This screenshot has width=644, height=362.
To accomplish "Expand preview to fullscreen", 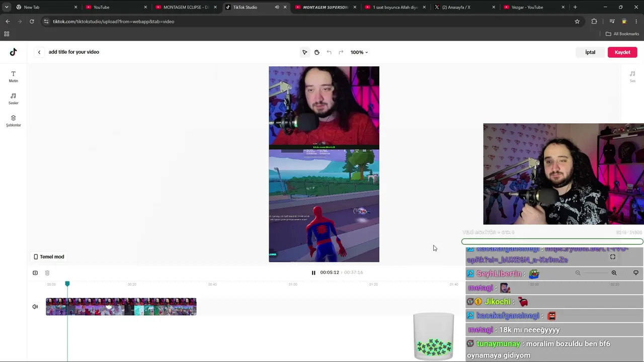I will [x=613, y=257].
